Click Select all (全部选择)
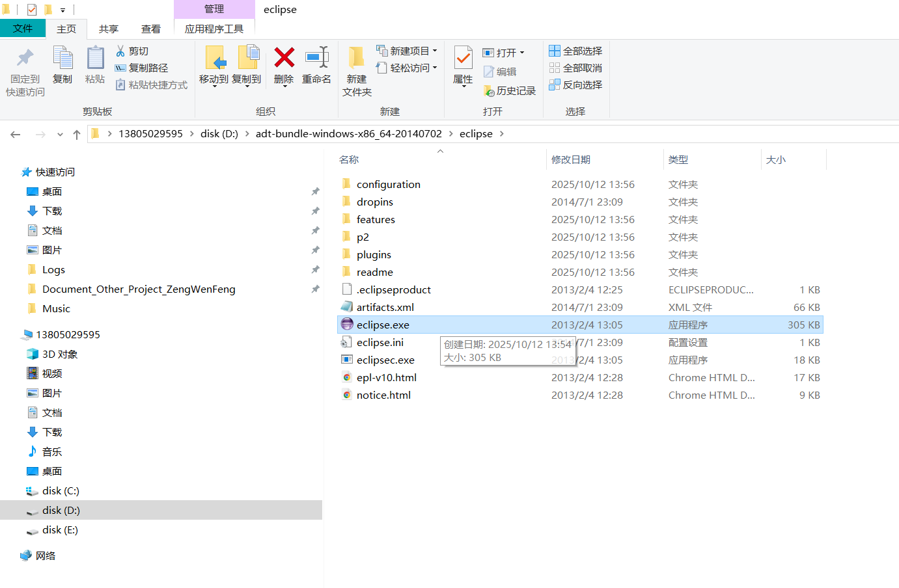 575,51
